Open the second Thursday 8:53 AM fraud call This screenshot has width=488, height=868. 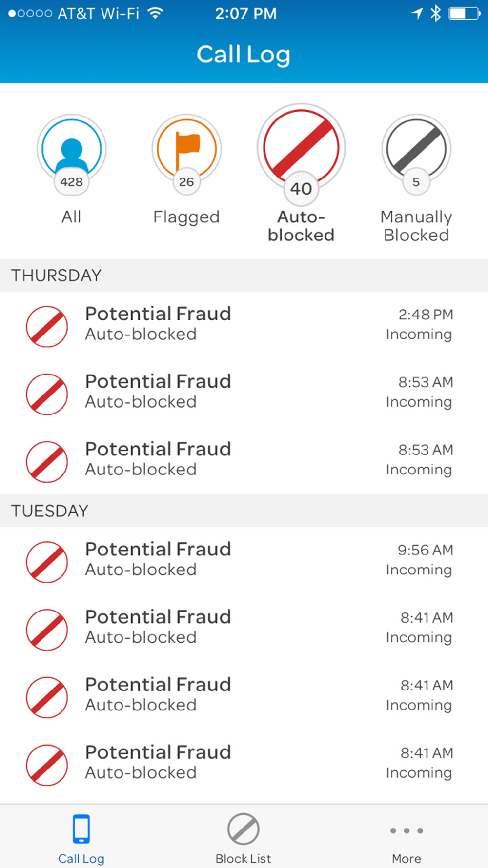pos(244,459)
